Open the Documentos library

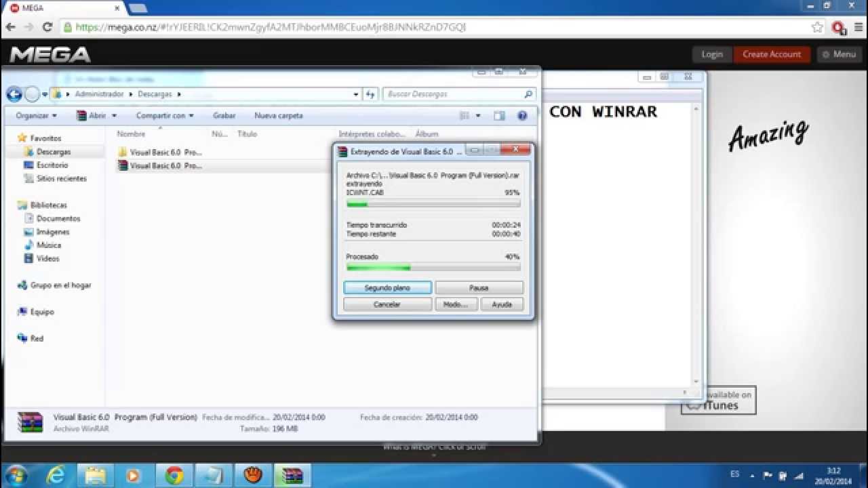tap(52, 218)
